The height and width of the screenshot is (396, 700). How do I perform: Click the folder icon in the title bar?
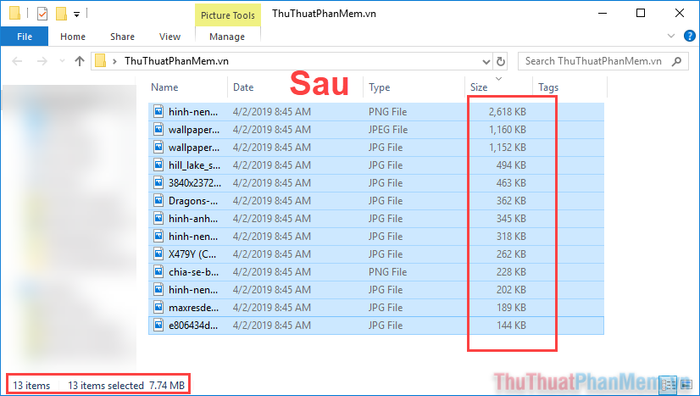[x=15, y=13]
